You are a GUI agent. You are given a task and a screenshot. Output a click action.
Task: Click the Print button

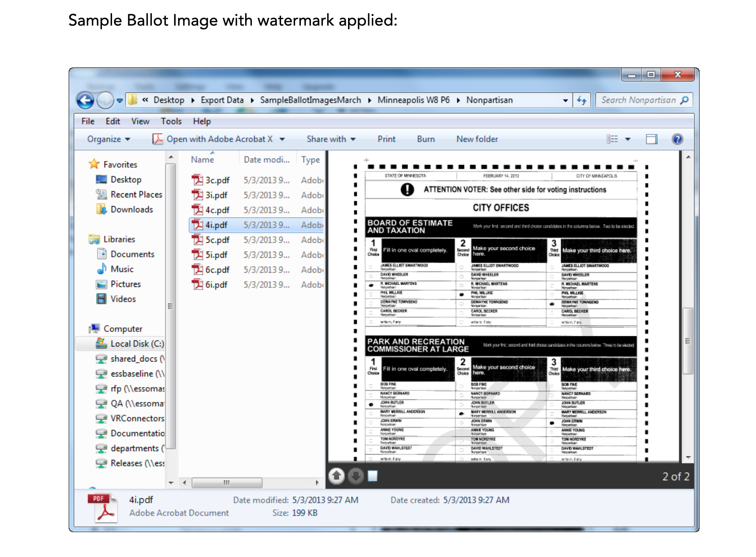(x=386, y=139)
